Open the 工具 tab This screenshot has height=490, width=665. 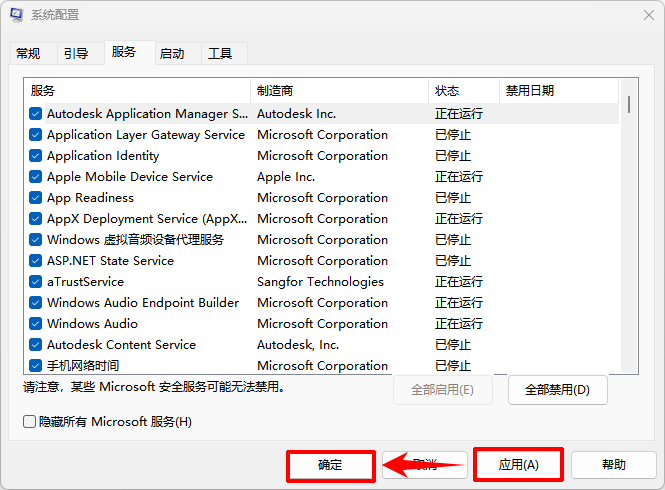224,53
